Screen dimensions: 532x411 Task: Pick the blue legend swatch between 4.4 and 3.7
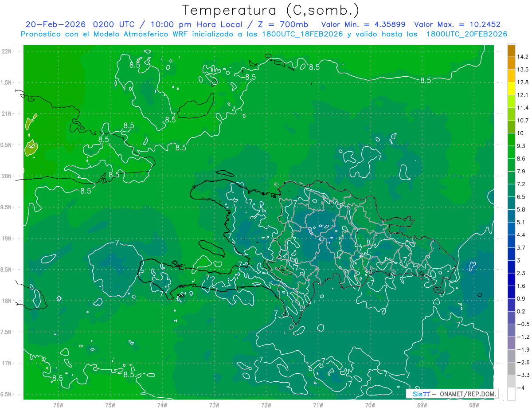coord(511,241)
